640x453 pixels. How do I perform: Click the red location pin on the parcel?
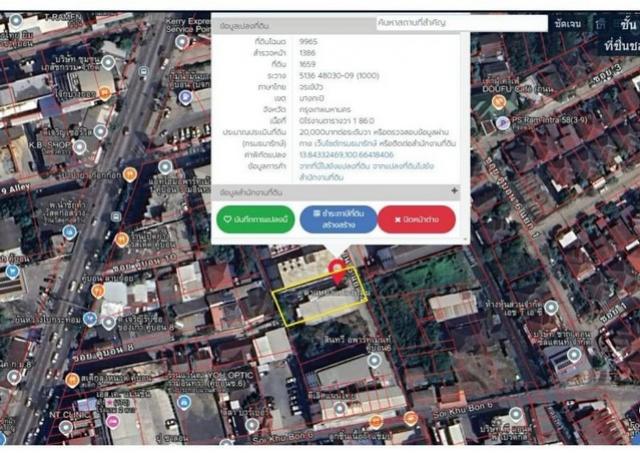338,271
